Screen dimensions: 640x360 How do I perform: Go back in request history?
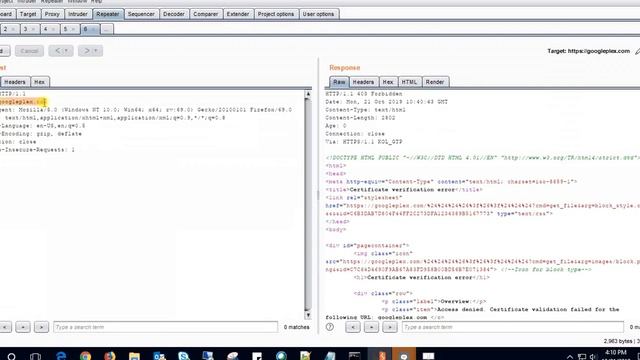point(58,51)
